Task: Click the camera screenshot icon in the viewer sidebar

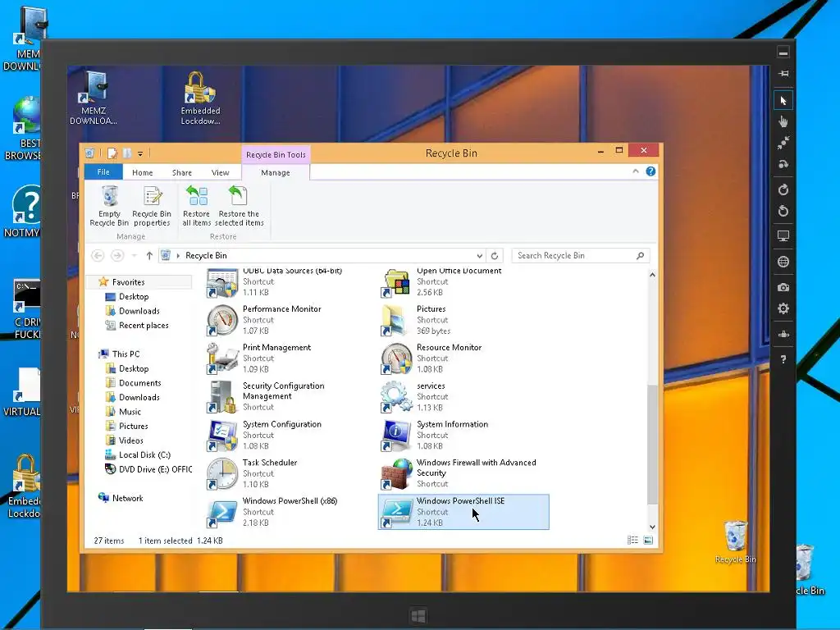Action: [x=783, y=288]
